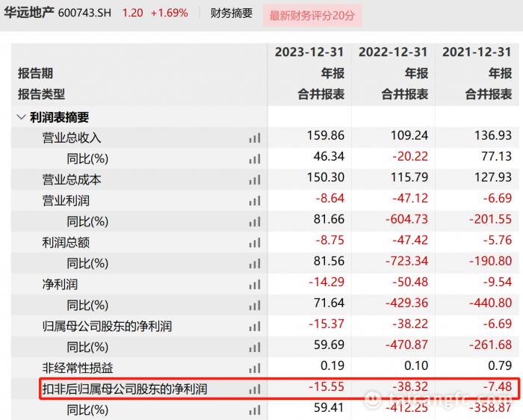Click the 华远地产 stock name
523x420 pixels.
point(29,13)
